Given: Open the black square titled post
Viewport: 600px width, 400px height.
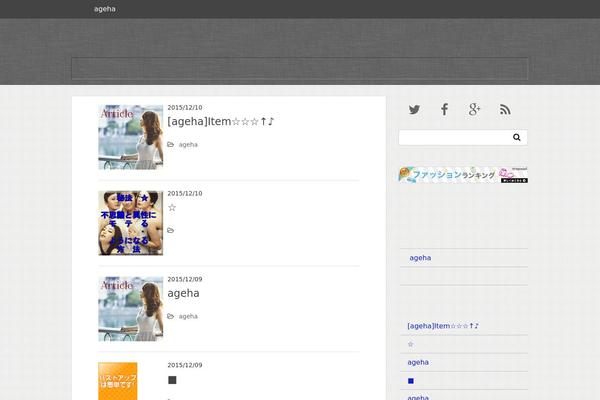Looking at the screenshot, I should tap(172, 380).
